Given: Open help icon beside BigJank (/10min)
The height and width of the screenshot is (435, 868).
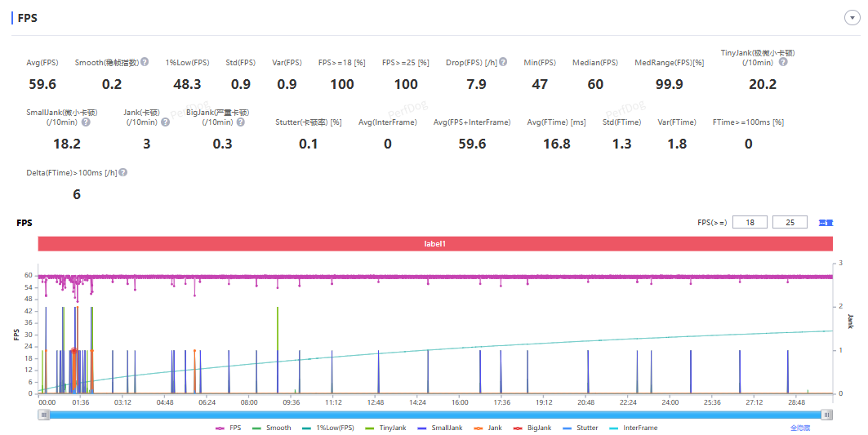Looking at the screenshot, I should coord(240,122).
